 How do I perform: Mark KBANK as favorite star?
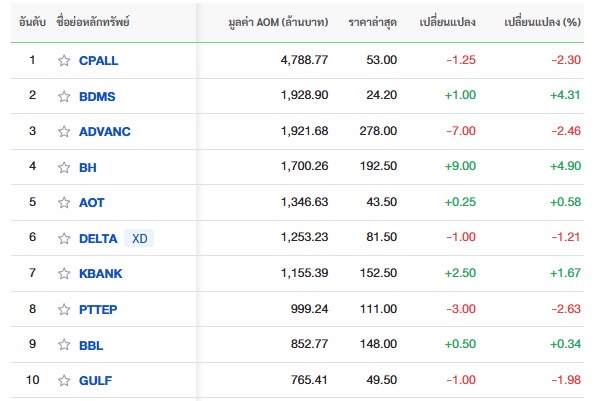click(x=64, y=273)
